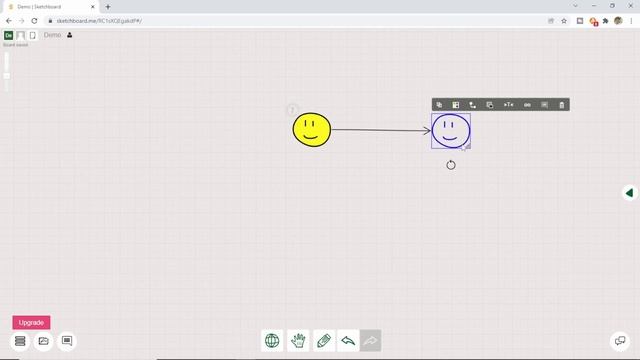Click the zoom slider handle on left

7,76
